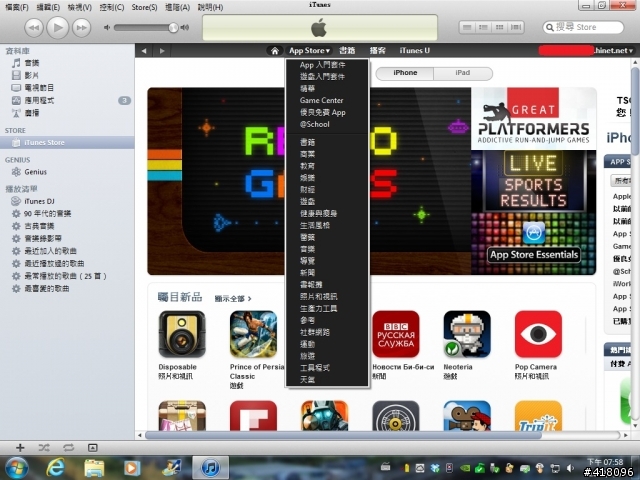This screenshot has width=640, height=480.
Task: Open the 檔案(F) menu in menu bar
Action: pyautogui.click(x=17, y=7)
